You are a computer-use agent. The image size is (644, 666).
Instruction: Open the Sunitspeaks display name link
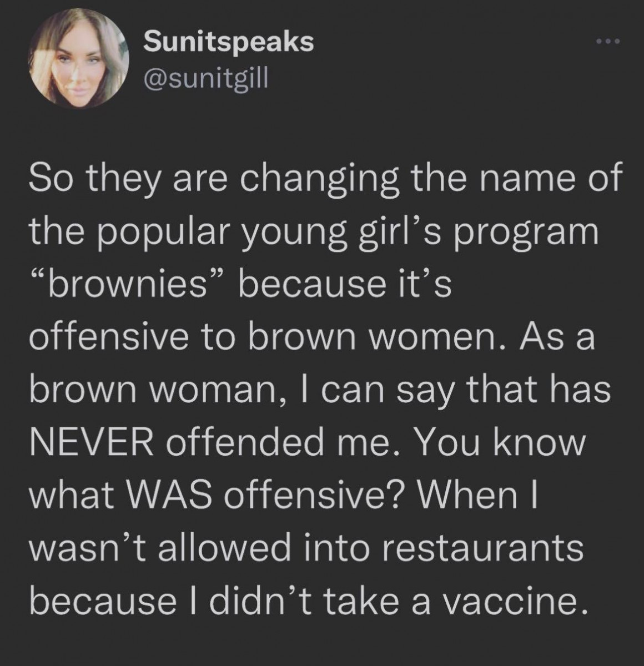(x=228, y=42)
